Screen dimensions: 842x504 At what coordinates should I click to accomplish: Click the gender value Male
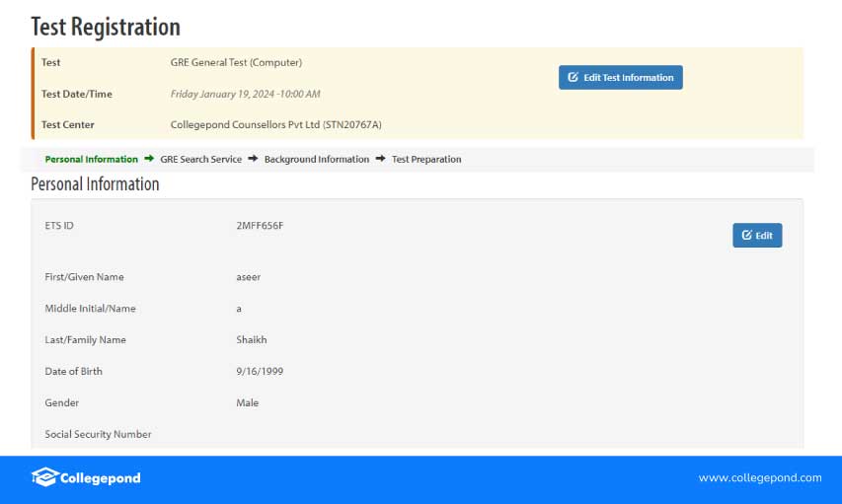[247, 403]
